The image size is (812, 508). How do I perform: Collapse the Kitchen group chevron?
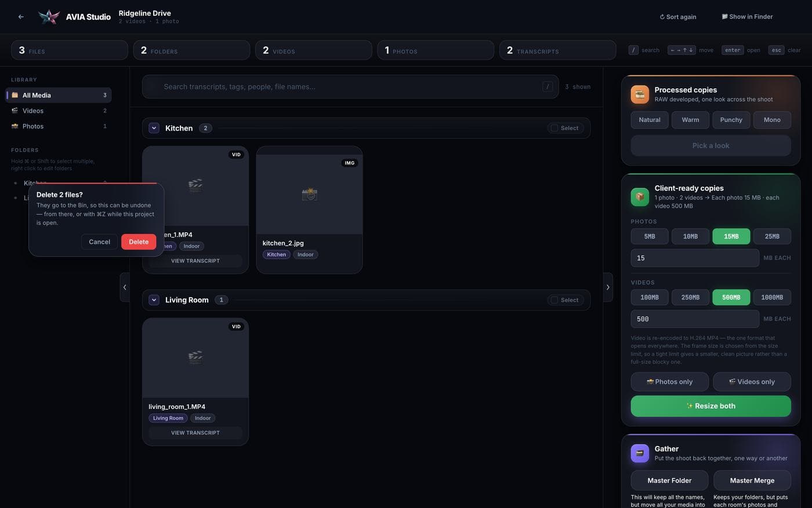[x=154, y=128]
